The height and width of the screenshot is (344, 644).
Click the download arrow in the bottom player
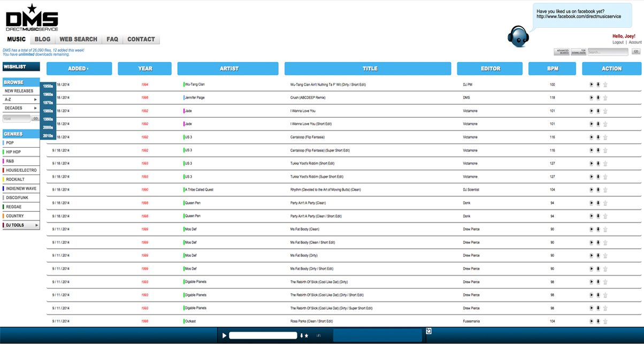tap(301, 335)
